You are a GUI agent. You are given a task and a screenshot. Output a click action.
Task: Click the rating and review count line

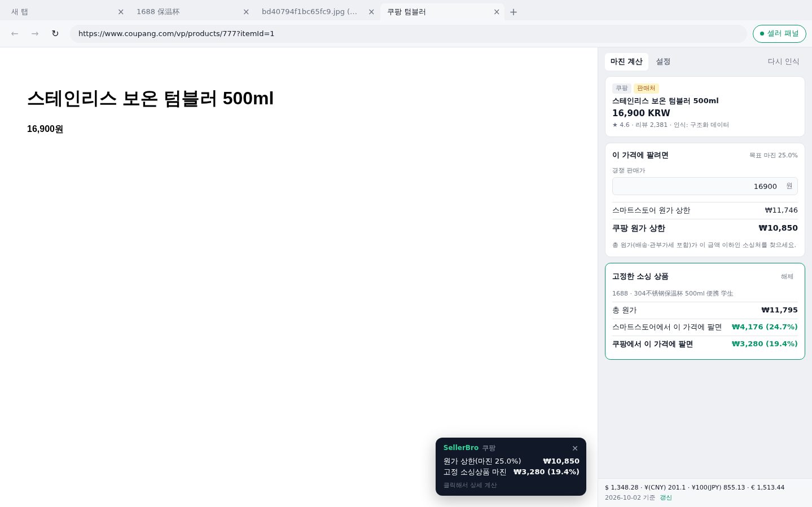670,125
